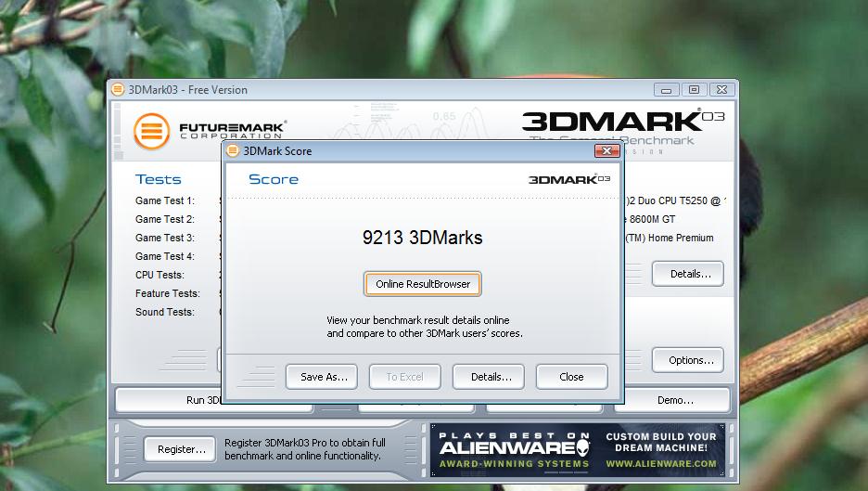Image resolution: width=868 pixels, height=491 pixels.
Task: Open the Online ResultBrowser
Action: tap(422, 284)
